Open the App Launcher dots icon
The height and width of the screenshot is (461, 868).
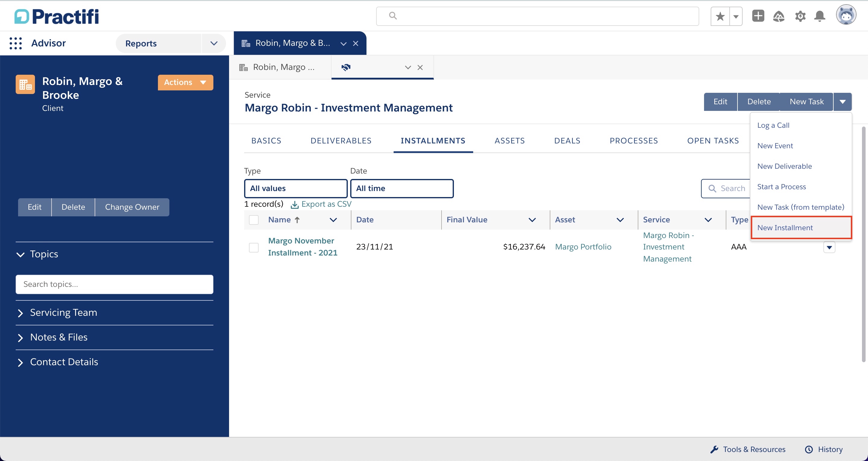click(x=15, y=43)
